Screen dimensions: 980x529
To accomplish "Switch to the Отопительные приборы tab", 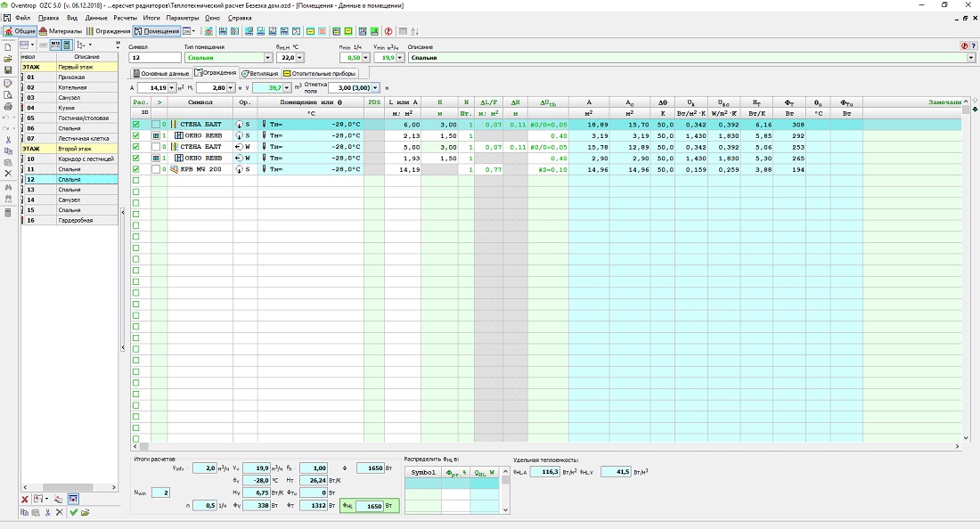I will click(320, 73).
